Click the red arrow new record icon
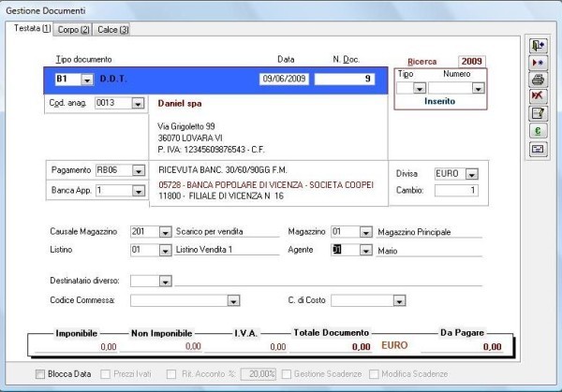The image size is (562, 392). click(x=538, y=63)
